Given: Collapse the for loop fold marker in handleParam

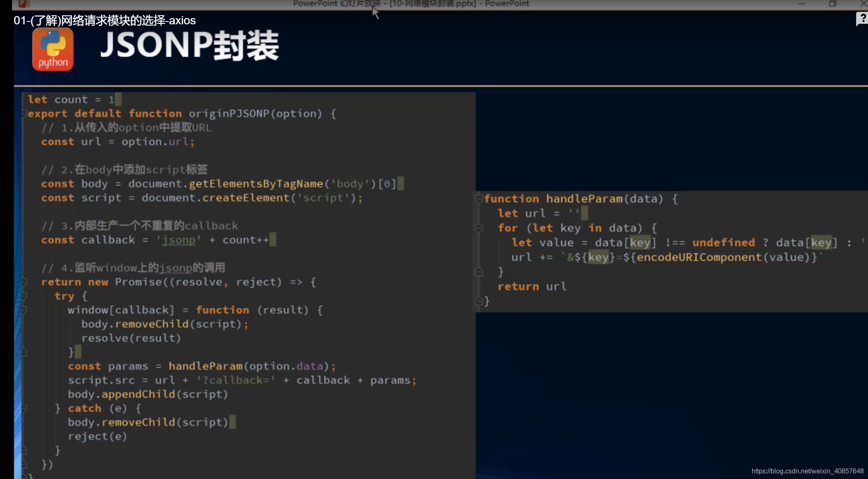Looking at the screenshot, I should point(479,228).
